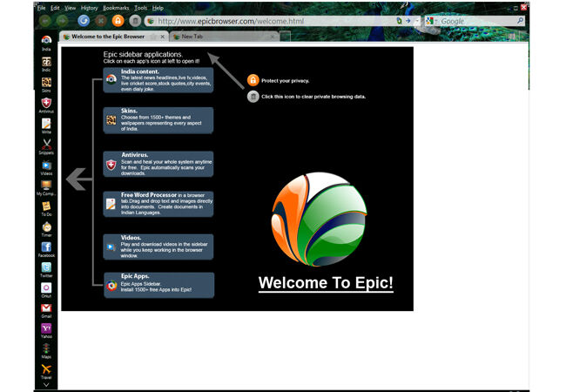The height and width of the screenshot is (392, 566).
Task: Click the page's gray clear browsing data icon
Action: 253,97
